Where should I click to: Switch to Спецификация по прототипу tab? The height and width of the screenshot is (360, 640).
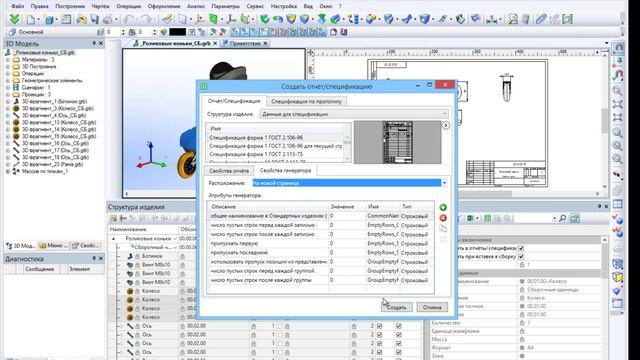pyautogui.click(x=307, y=101)
